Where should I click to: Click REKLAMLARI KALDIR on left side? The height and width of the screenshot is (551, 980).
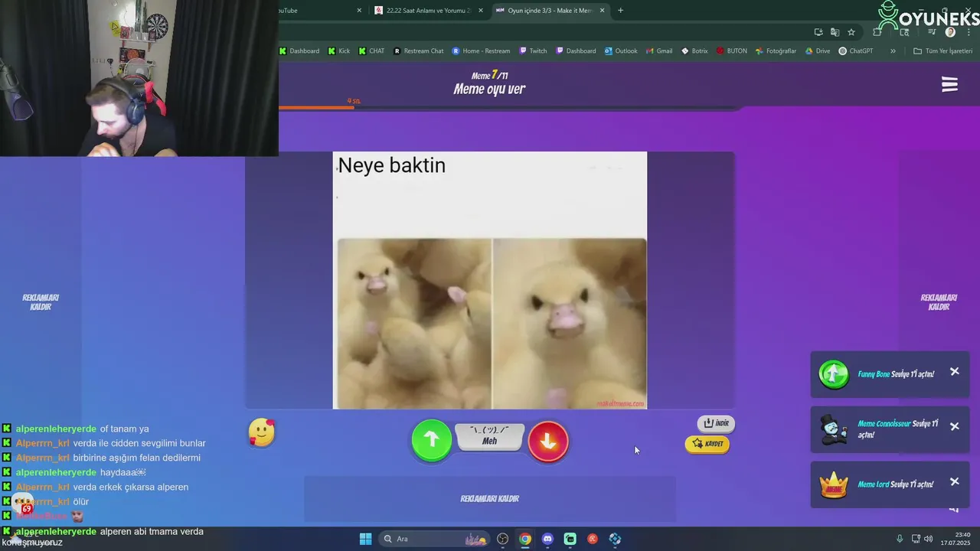(x=41, y=302)
